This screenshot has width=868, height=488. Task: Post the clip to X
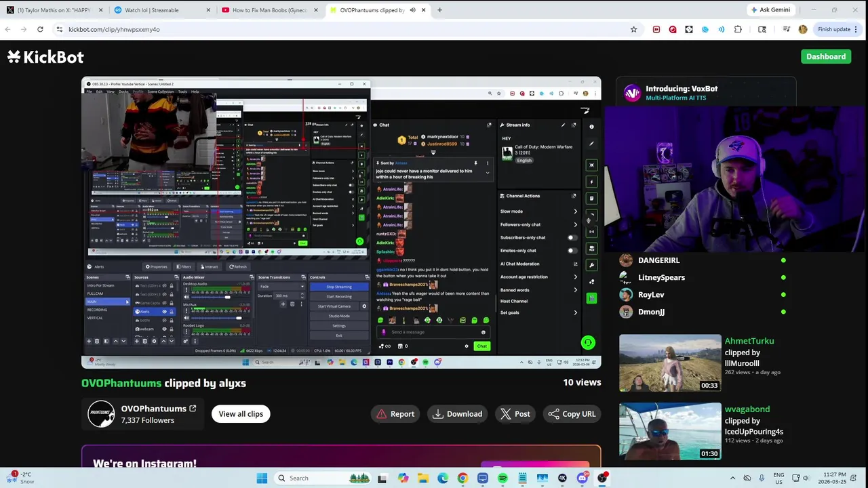pyautogui.click(x=515, y=414)
